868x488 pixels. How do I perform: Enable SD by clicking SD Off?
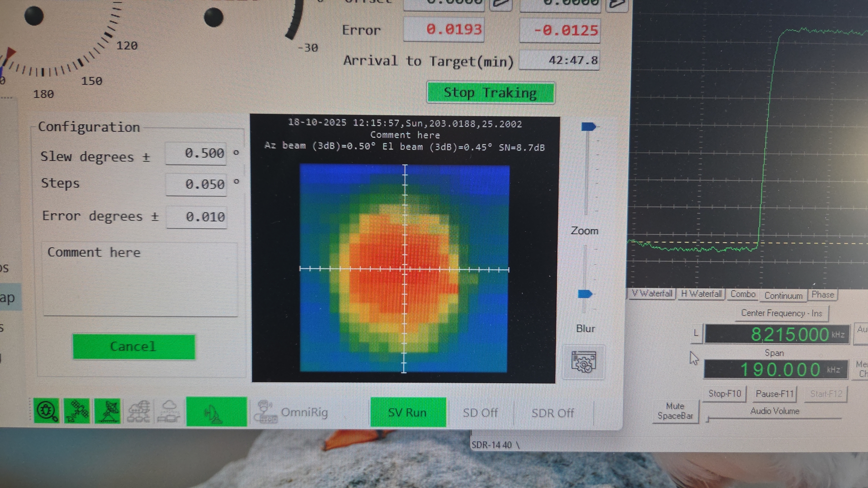tap(480, 412)
